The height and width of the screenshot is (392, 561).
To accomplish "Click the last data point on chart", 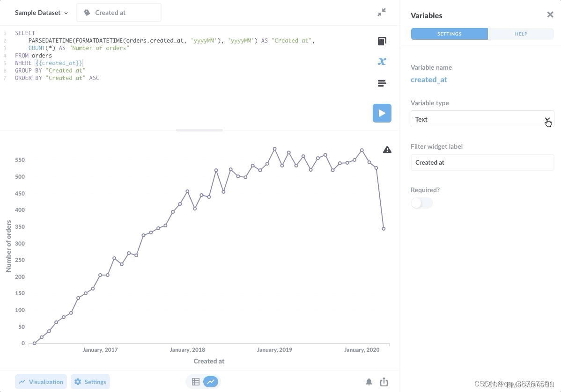I will click(384, 229).
